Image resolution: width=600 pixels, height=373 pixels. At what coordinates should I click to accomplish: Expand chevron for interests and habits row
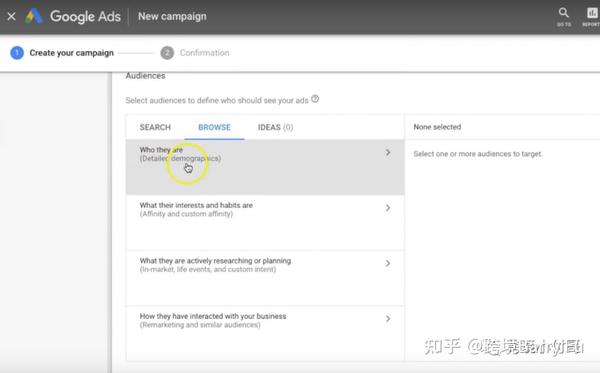point(388,208)
